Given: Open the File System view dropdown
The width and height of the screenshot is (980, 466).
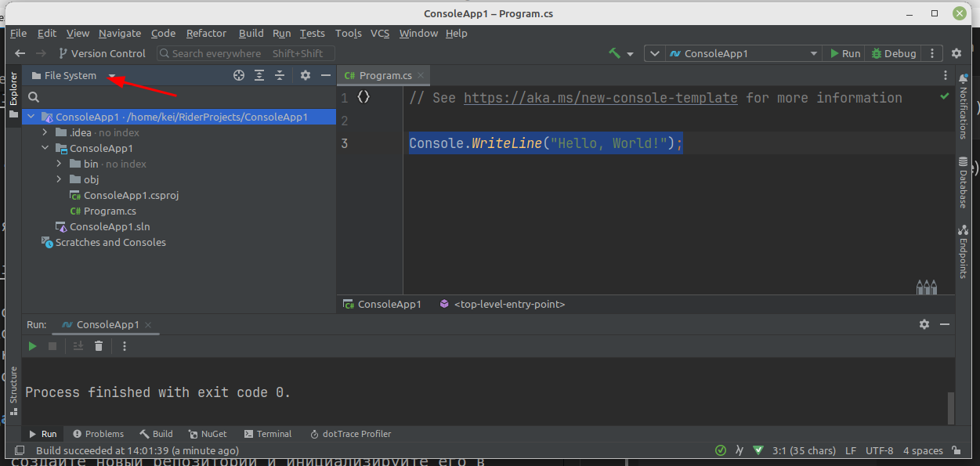Looking at the screenshot, I should coord(112,76).
